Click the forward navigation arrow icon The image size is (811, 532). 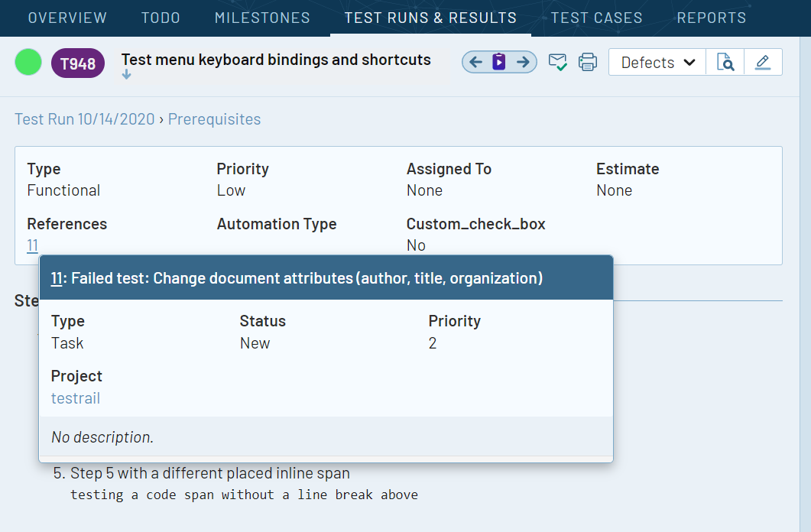point(524,62)
